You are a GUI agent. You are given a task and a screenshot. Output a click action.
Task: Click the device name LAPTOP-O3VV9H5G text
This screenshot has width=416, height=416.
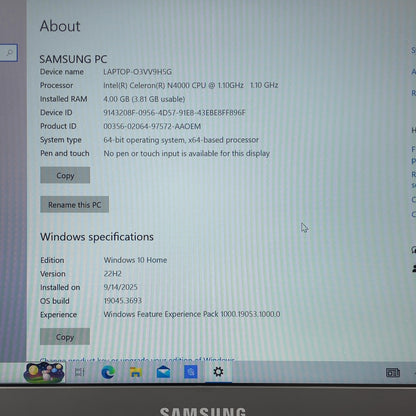tap(137, 72)
